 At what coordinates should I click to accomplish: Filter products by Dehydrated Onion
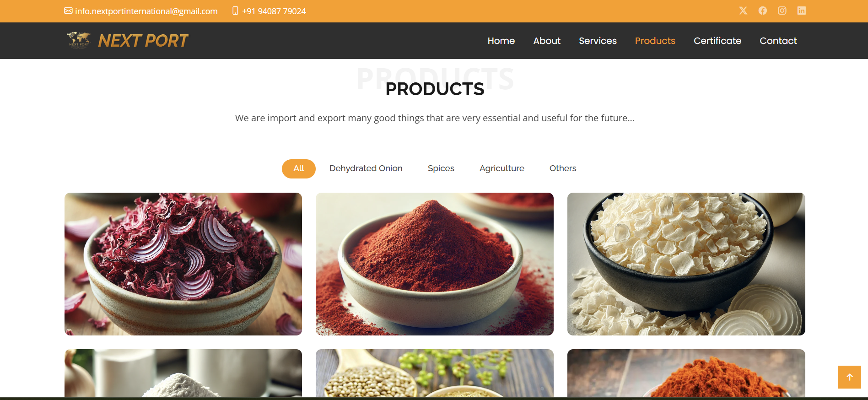(x=366, y=168)
